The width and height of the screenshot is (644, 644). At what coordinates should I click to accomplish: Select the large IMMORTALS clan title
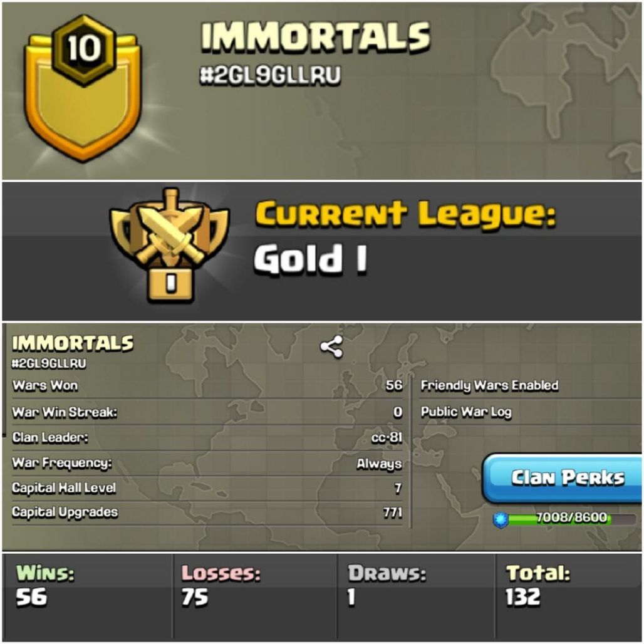click(316, 36)
